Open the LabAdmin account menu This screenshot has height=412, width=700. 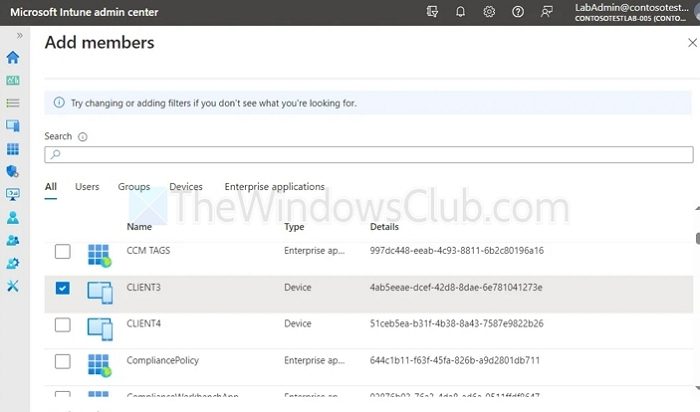coord(634,12)
